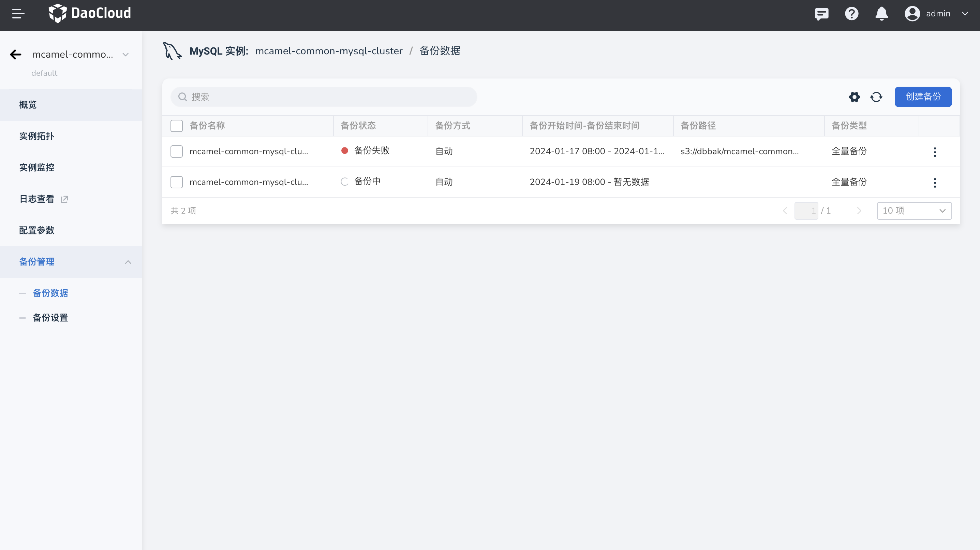
Task: Open the notifications bell
Action: [881, 14]
